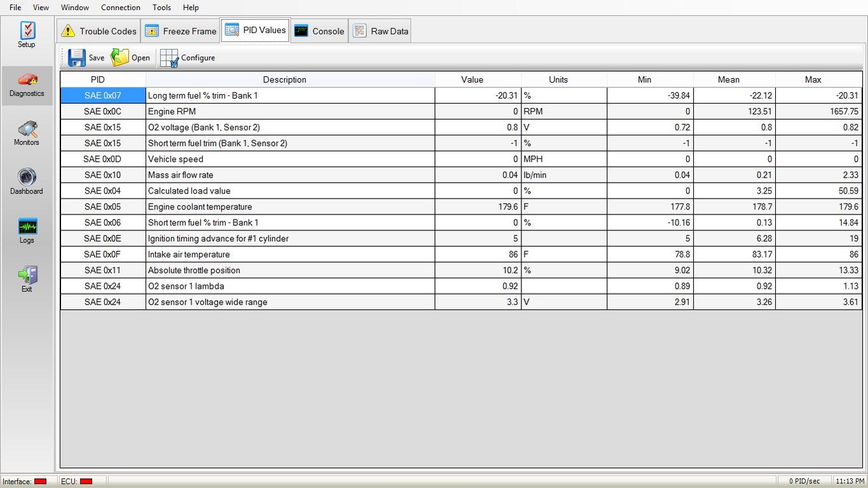
Task: Open the Logs waveform icon
Action: (x=27, y=227)
